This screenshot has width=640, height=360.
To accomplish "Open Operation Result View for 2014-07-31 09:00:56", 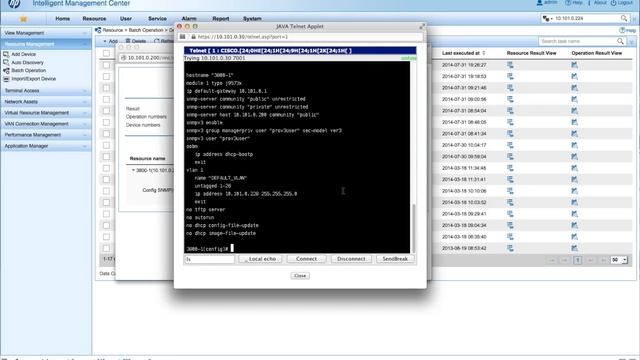I will 574,99.
